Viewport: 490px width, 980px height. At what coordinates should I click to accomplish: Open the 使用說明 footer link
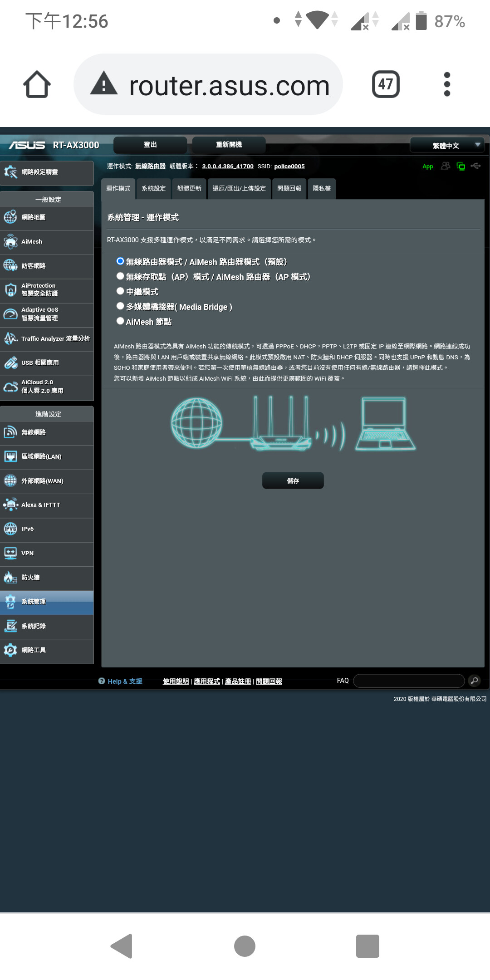(176, 681)
